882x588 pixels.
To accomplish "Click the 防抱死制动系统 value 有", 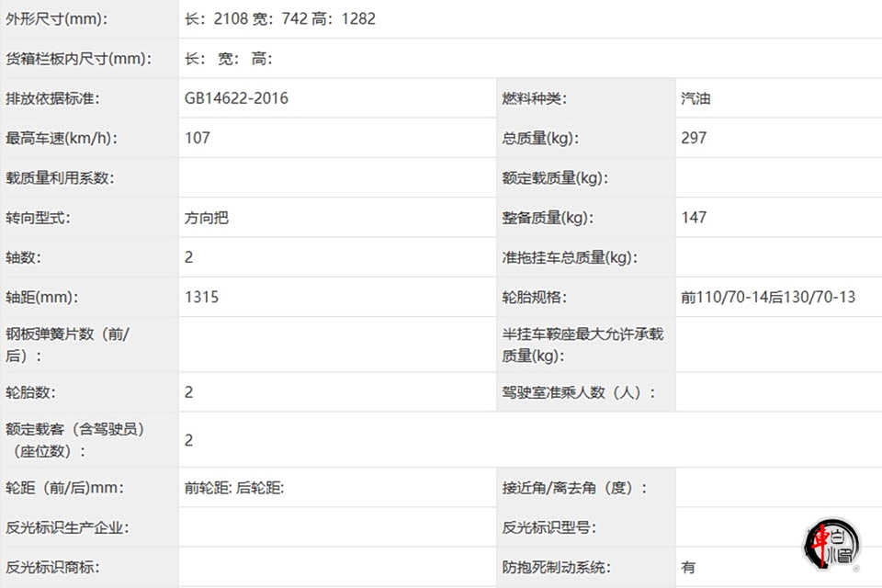I will (688, 567).
